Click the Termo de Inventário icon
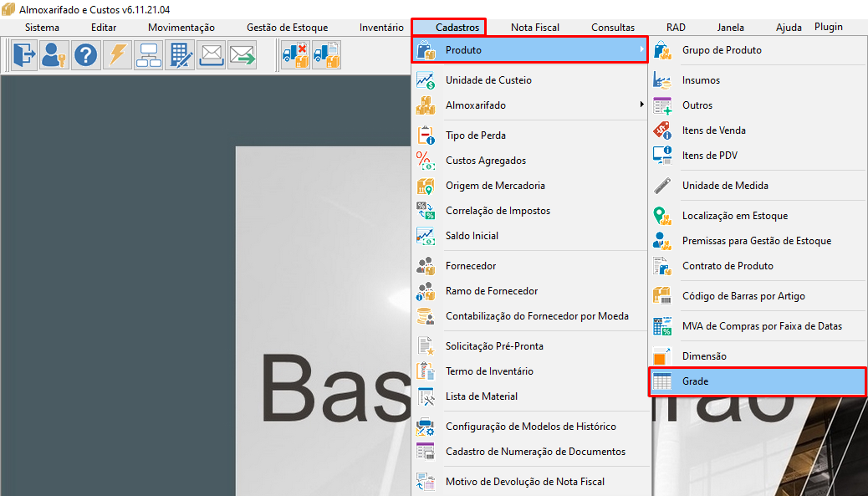 (426, 371)
